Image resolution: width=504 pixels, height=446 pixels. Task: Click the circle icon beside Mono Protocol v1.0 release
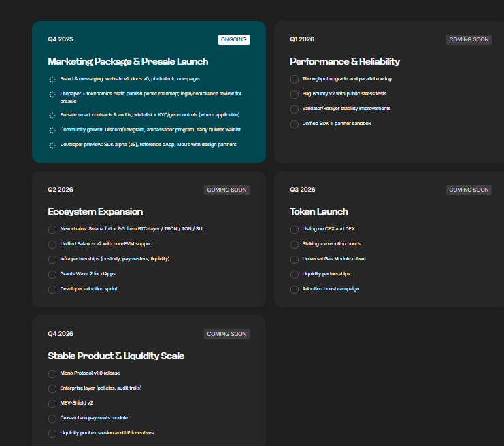pyautogui.click(x=52, y=374)
